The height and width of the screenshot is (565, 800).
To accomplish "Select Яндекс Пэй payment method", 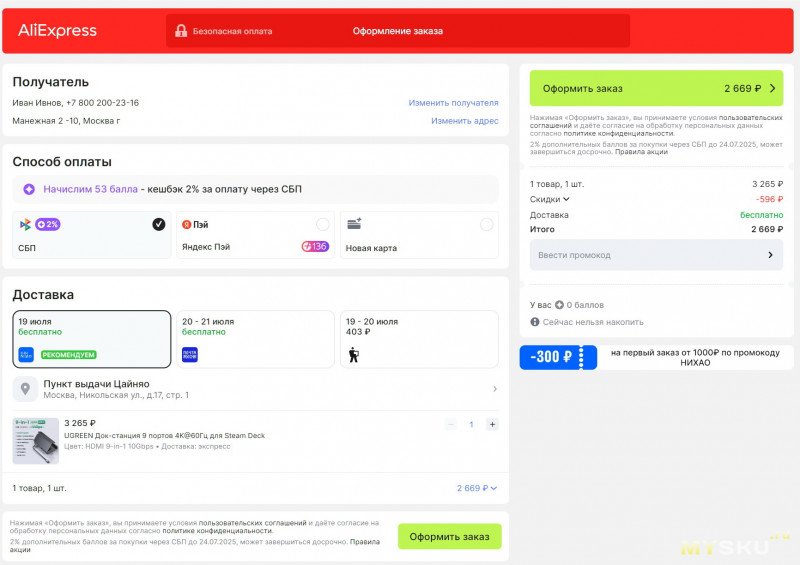I will (255, 235).
